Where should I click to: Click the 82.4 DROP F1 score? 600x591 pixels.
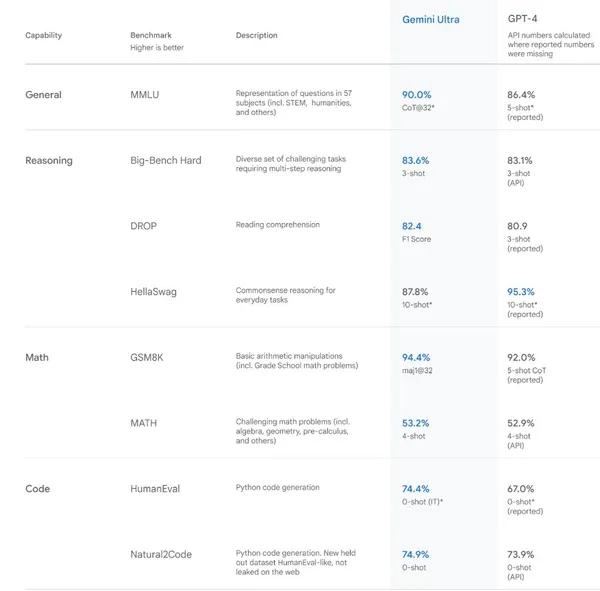[x=411, y=226]
